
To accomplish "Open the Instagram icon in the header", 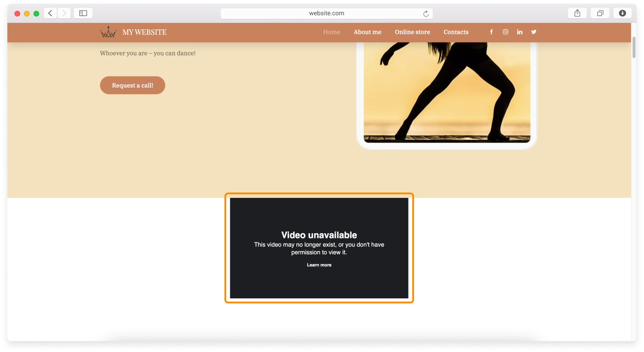I will (x=506, y=32).
